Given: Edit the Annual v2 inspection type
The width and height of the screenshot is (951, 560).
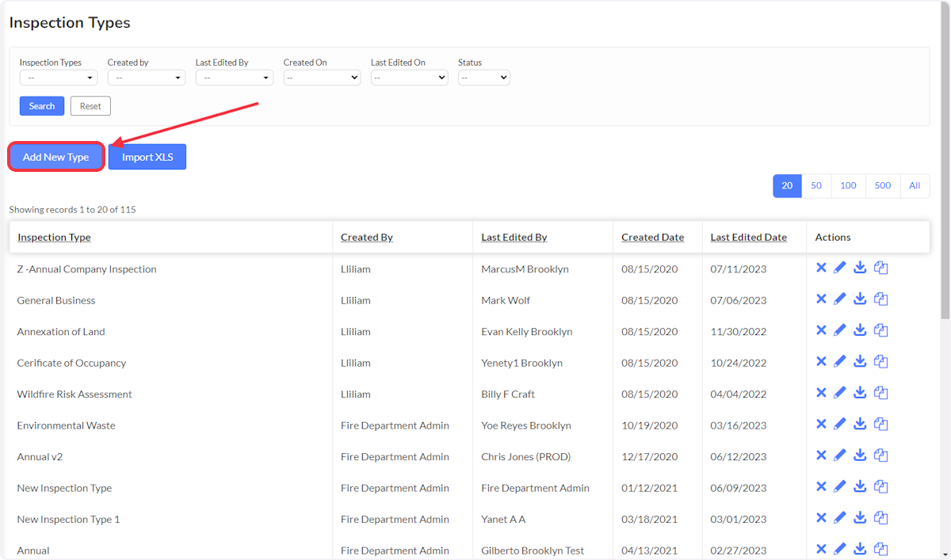Looking at the screenshot, I should point(840,455).
